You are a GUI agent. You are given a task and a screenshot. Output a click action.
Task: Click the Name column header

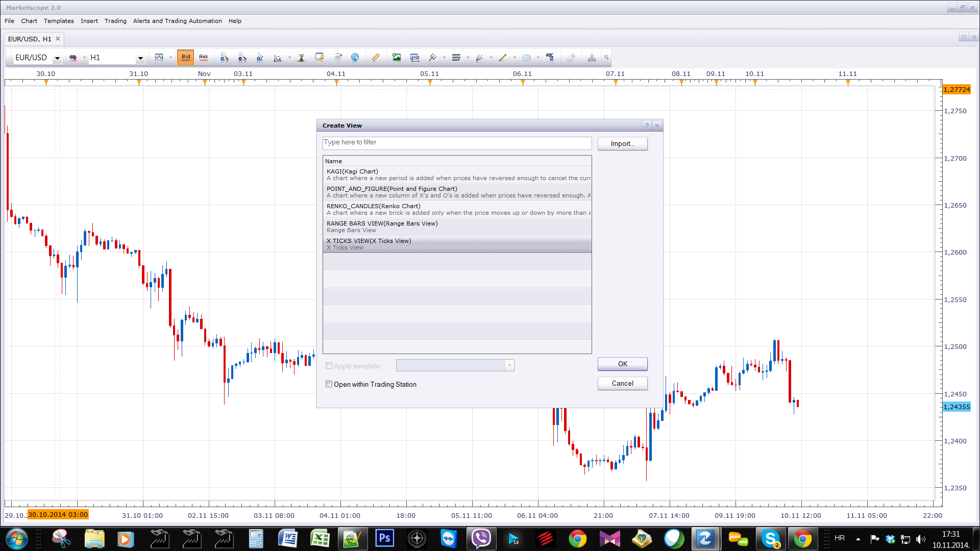[x=457, y=161]
